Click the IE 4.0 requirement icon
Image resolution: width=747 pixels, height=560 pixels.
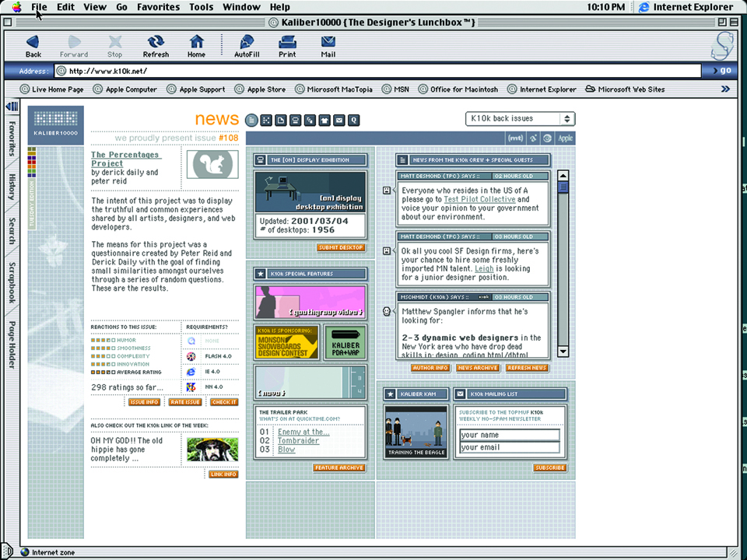pos(191,372)
